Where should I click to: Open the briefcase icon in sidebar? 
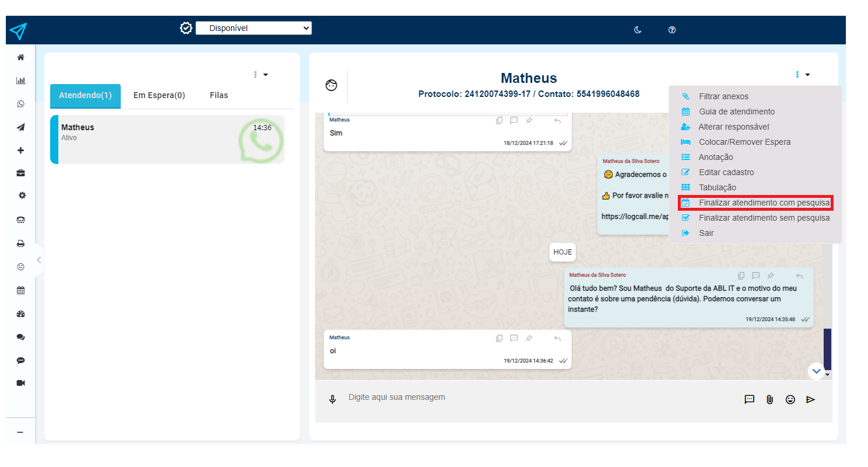pyautogui.click(x=21, y=173)
